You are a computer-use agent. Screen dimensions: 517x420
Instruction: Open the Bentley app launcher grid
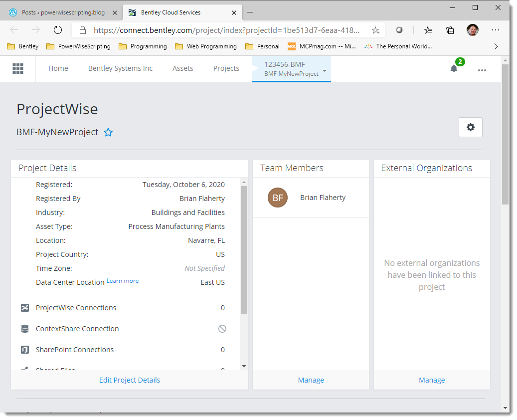[18, 68]
